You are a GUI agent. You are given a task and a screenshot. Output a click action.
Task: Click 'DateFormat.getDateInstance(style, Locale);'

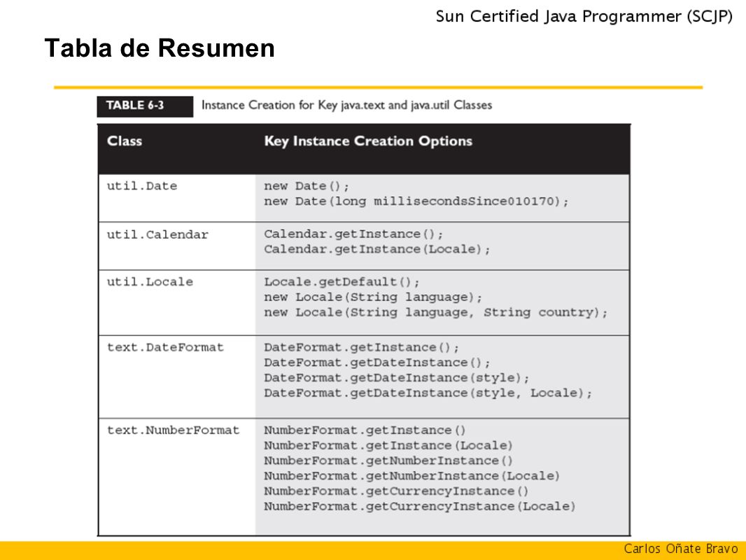pyautogui.click(x=428, y=393)
